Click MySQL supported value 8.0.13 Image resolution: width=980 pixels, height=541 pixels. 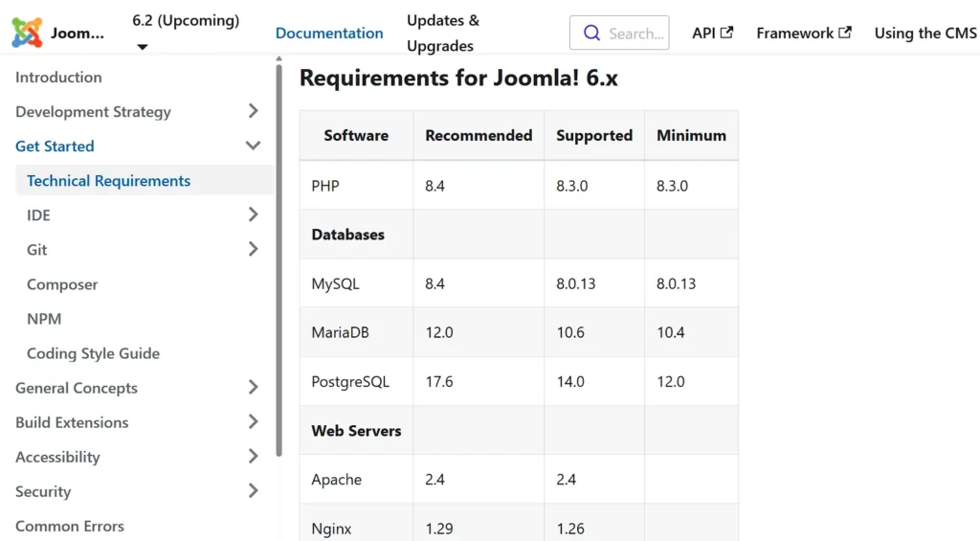[575, 284]
